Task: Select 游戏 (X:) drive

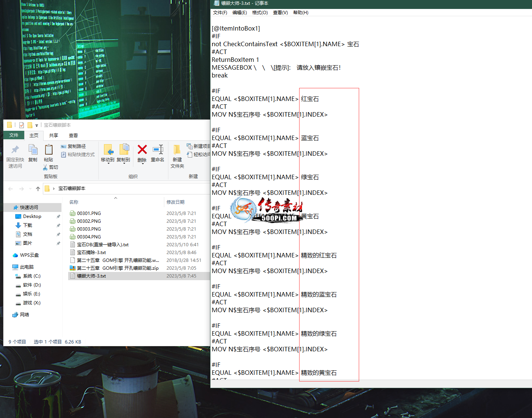Action: 32,303
